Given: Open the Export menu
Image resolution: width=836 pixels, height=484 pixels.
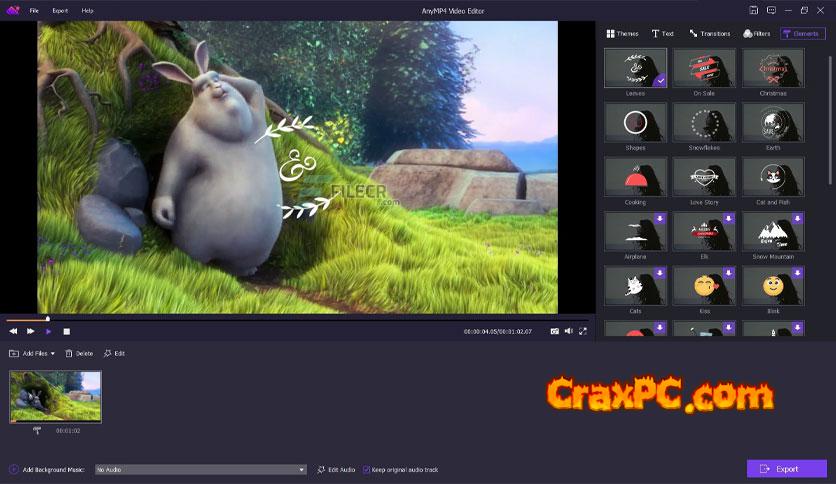Looking at the screenshot, I should (x=60, y=11).
